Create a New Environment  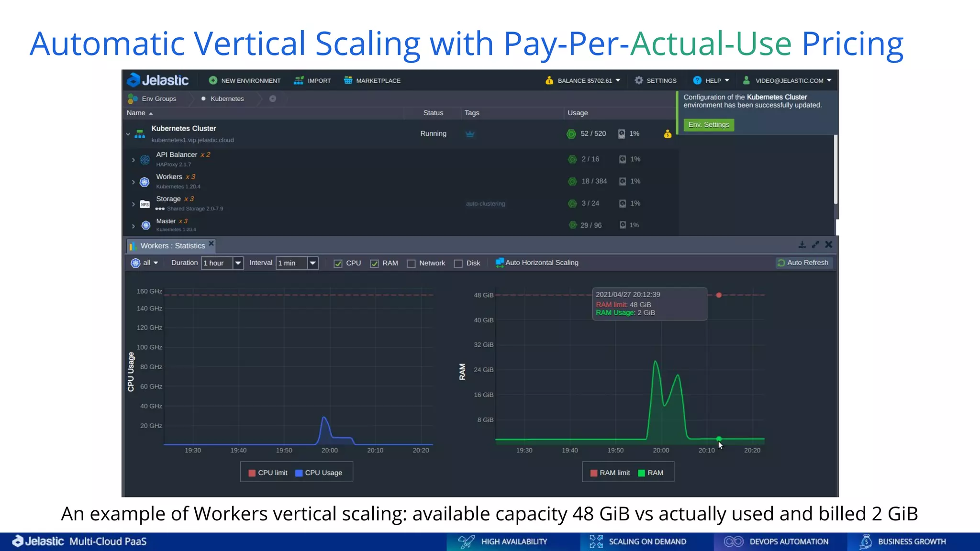245,80
